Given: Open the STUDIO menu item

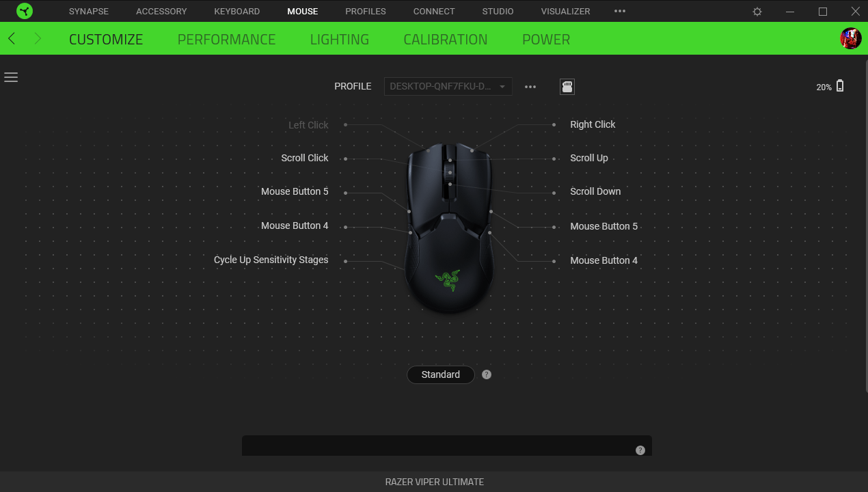Looking at the screenshot, I should click(498, 12).
